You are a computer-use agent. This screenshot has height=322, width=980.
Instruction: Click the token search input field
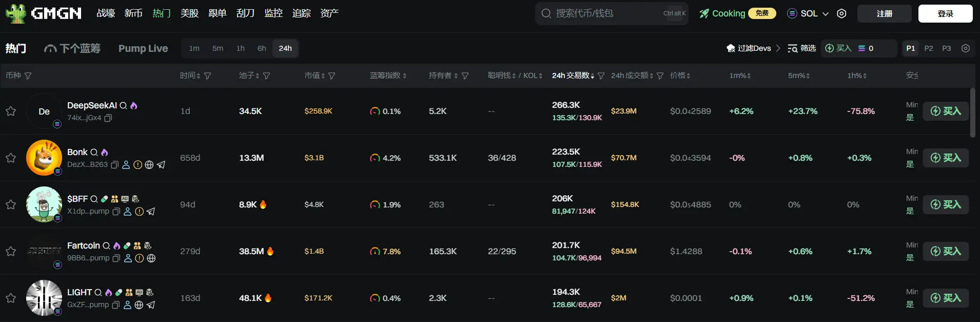(x=605, y=13)
